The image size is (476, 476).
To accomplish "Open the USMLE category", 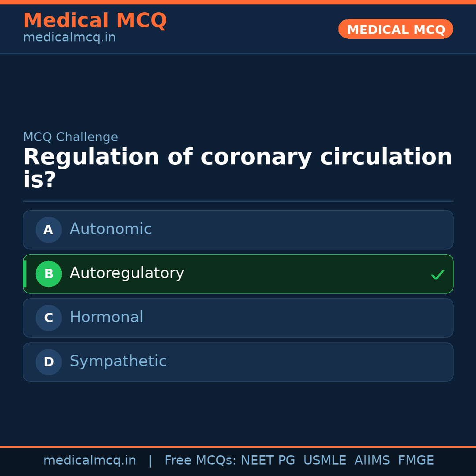I will coord(325,460).
